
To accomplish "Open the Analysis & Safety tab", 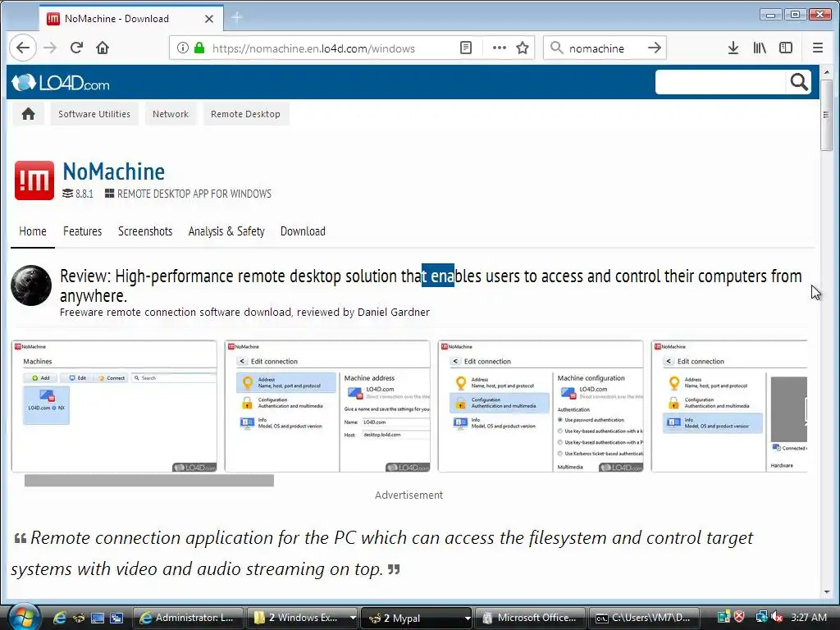I will [226, 231].
